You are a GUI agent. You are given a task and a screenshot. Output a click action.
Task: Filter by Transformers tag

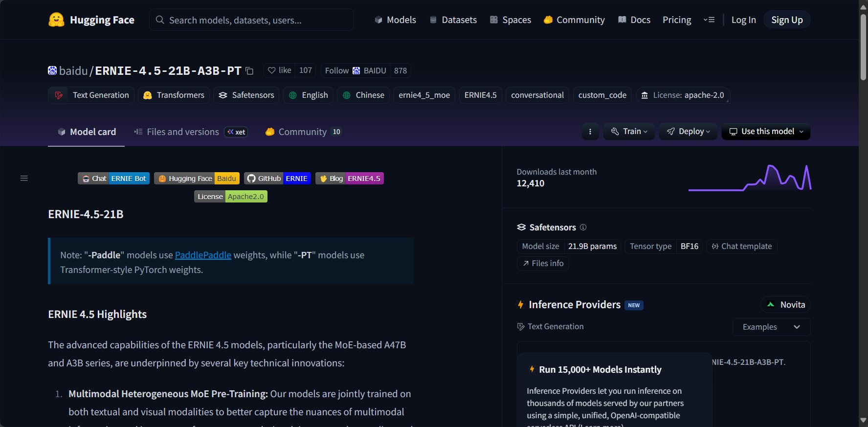[174, 95]
